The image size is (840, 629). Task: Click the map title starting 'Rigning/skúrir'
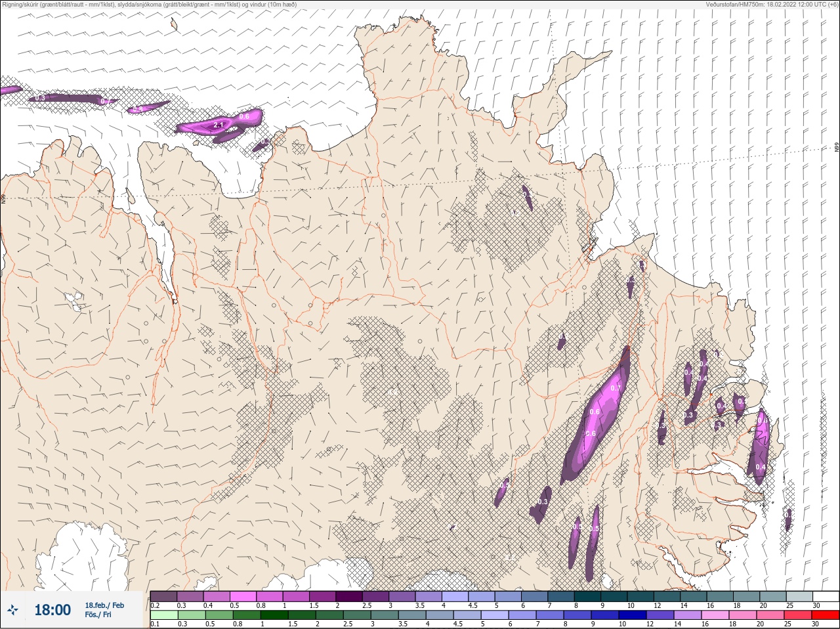click(x=150, y=4)
